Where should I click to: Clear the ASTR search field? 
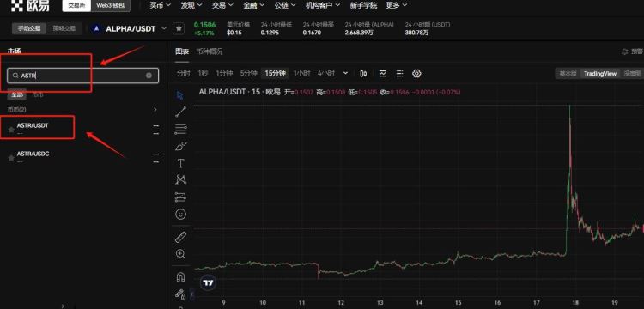(x=149, y=76)
